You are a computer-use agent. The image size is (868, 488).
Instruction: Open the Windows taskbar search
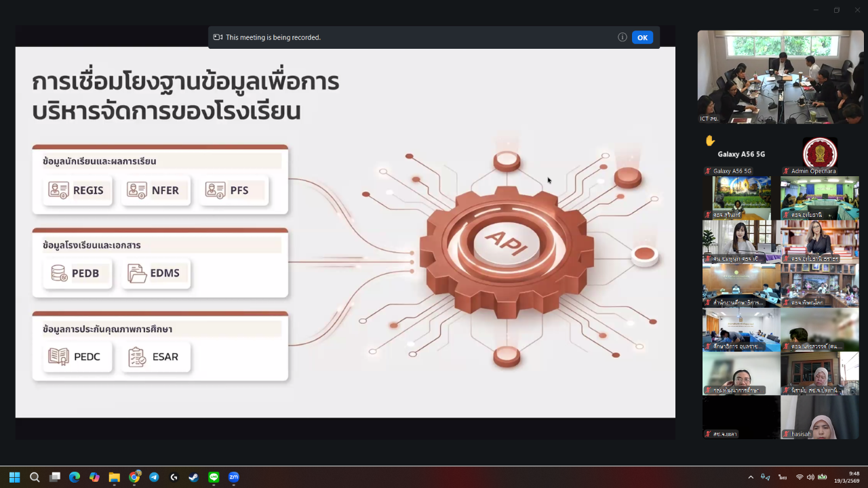pyautogui.click(x=35, y=477)
